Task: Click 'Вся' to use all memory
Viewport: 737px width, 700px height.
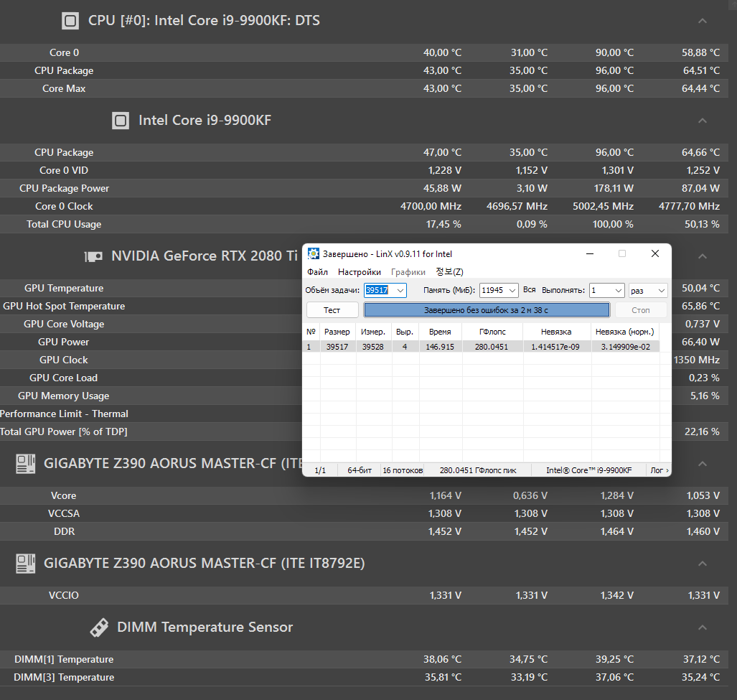Action: (x=530, y=290)
